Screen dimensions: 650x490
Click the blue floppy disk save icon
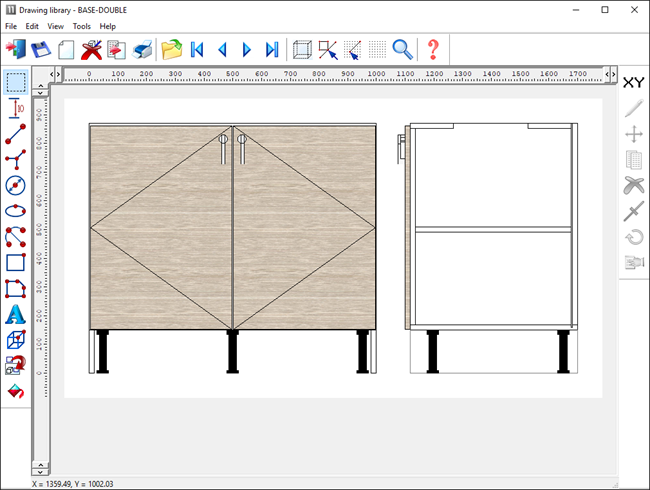(x=41, y=49)
